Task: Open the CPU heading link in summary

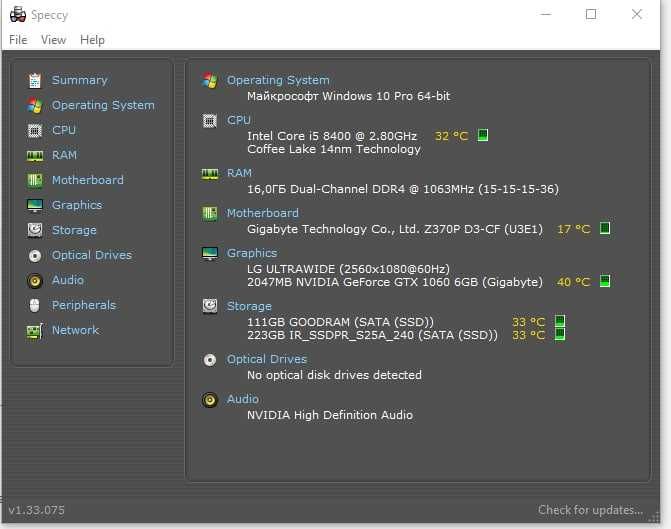Action: point(239,120)
